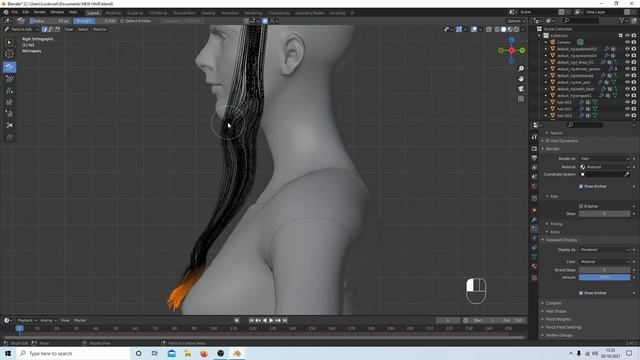Click the viewport pan hand icon
Image resolution: width=640 pixels, height=360 pixels.
click(x=521, y=79)
